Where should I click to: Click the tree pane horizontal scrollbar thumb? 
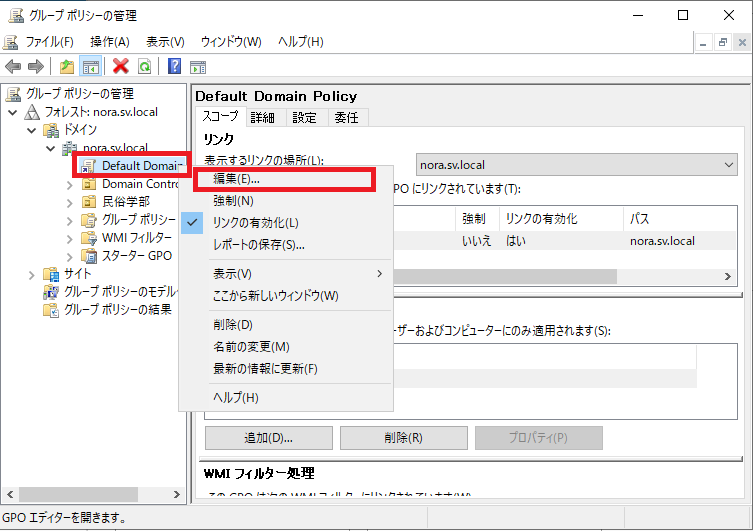tap(78, 494)
